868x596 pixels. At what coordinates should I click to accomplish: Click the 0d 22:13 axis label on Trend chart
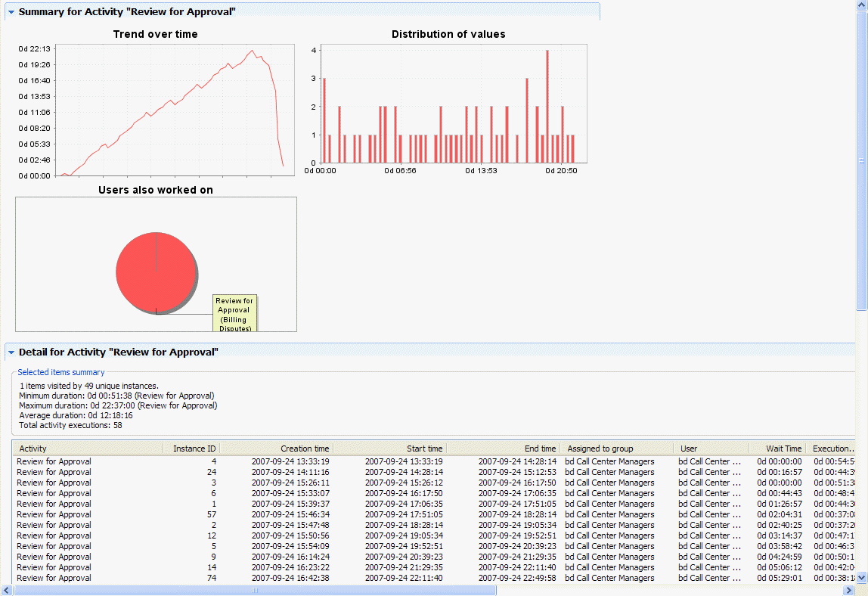(34, 48)
